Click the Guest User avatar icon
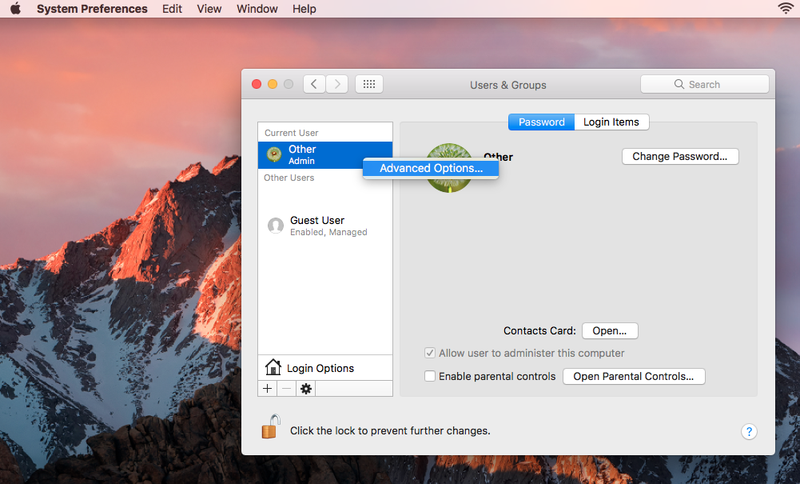This screenshot has height=484, width=800. coord(276,225)
